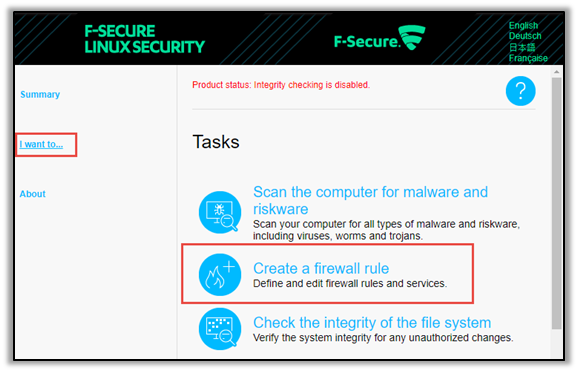Open 'Create a firewall rule' link

click(x=321, y=268)
